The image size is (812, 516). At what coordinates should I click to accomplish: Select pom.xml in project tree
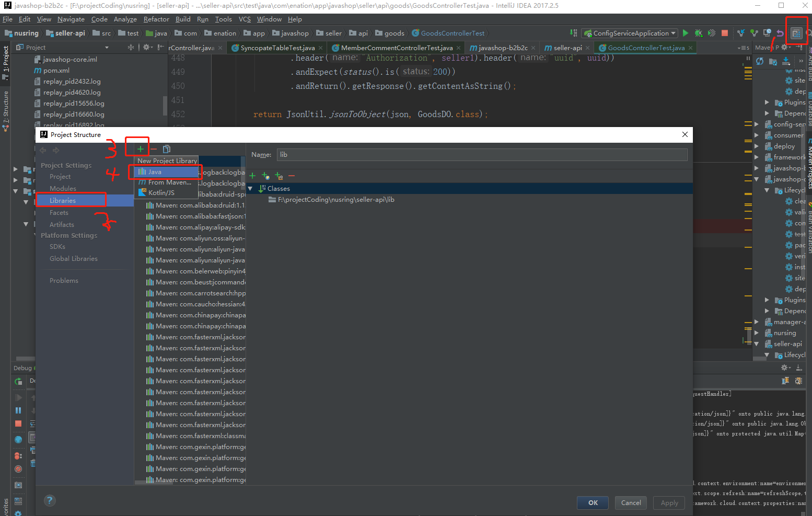(x=56, y=71)
